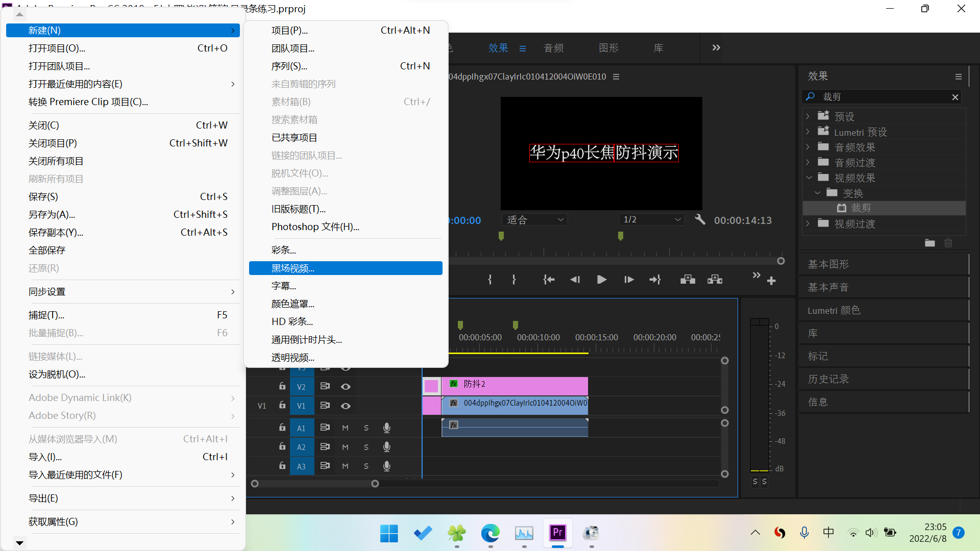This screenshot has height=551, width=980.
Task: Click the Extract button icon
Action: click(x=715, y=280)
